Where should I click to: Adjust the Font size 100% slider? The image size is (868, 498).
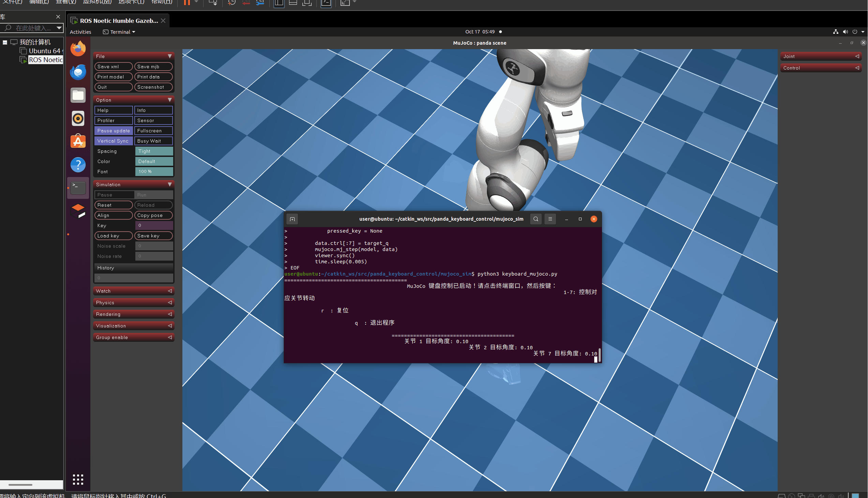click(x=154, y=172)
